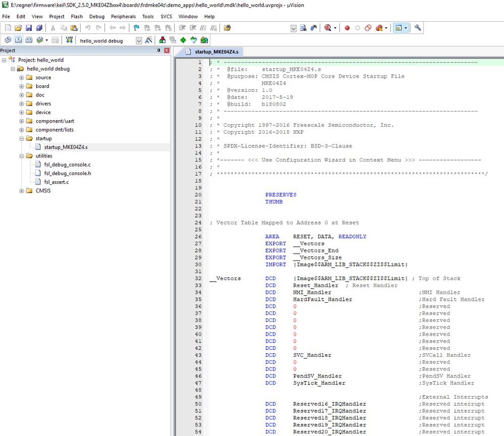Open the window layout button dropdown
This screenshot has width=504, height=436.
tap(406, 28)
